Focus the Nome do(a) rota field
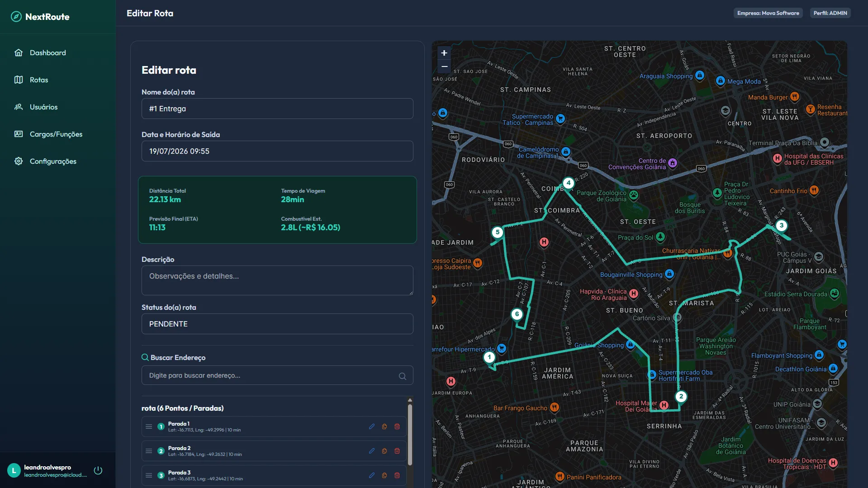868x488 pixels. [277, 109]
